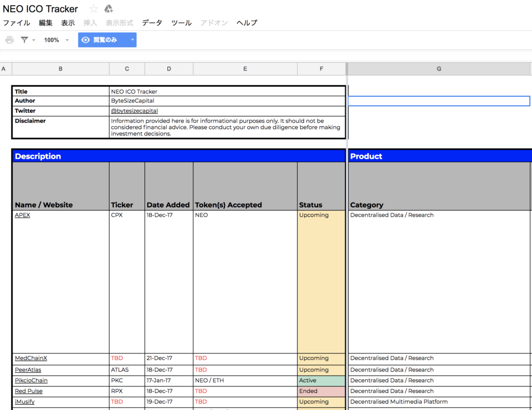The image size is (532, 410).
Task: Click the filter icon in toolbar
Action: coord(24,40)
